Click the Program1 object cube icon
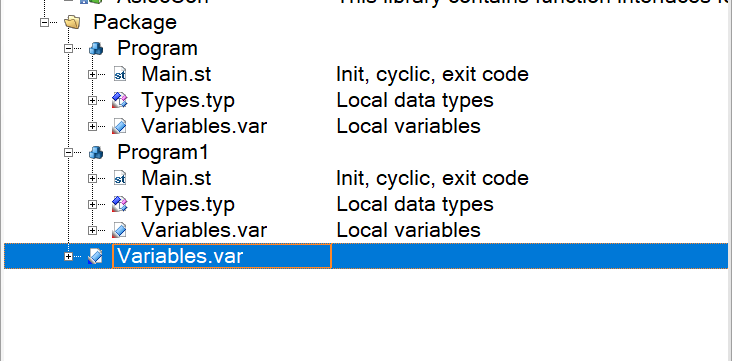 point(96,152)
